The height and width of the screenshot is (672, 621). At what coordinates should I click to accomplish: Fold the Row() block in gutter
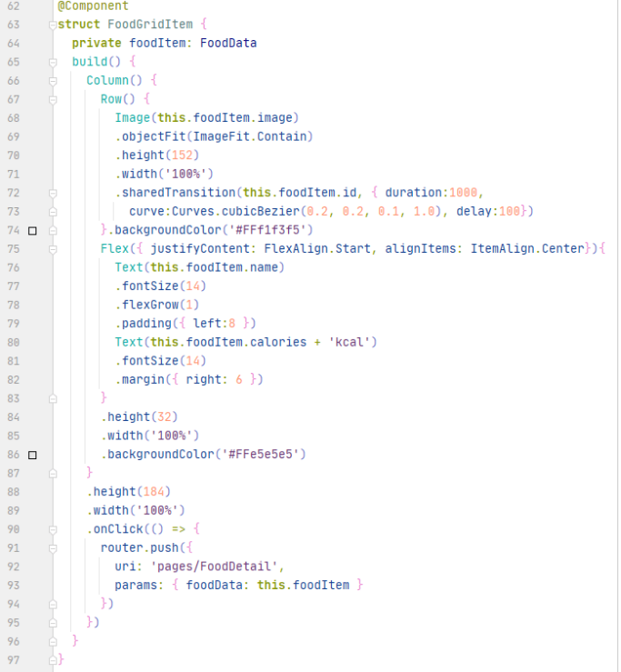click(x=52, y=99)
